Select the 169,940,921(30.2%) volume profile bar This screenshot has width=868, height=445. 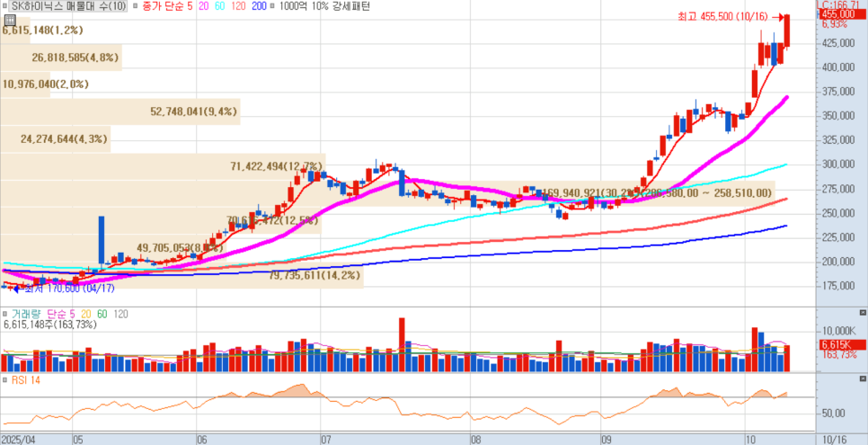tap(387, 193)
